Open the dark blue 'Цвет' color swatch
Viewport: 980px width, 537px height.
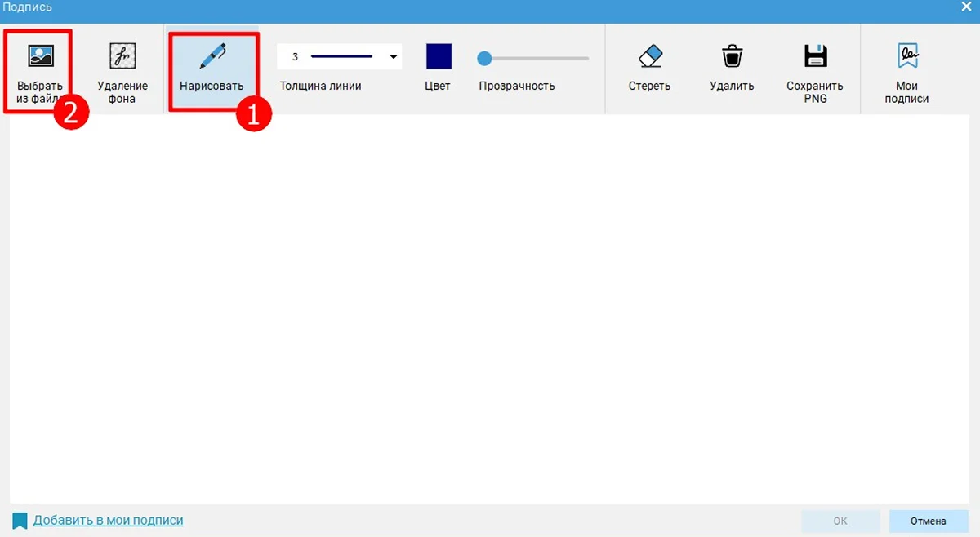pyautogui.click(x=439, y=56)
